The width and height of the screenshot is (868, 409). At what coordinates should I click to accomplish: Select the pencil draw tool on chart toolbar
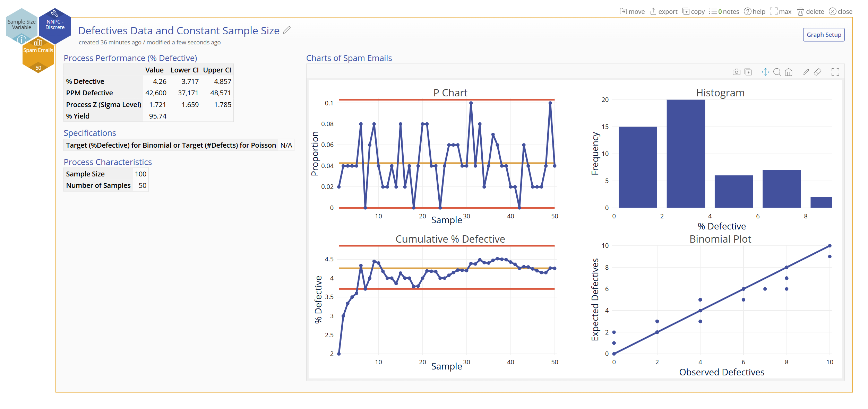(806, 72)
